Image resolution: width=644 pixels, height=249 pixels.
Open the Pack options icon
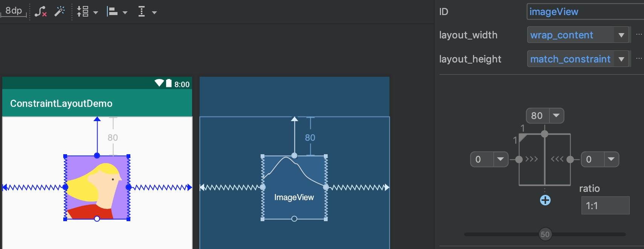coord(87,12)
